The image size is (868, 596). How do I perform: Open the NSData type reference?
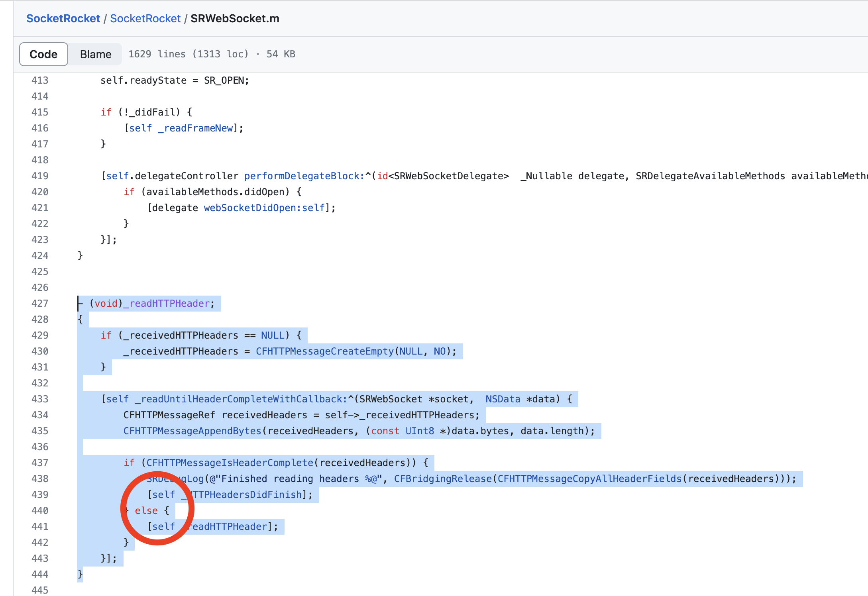coord(503,399)
